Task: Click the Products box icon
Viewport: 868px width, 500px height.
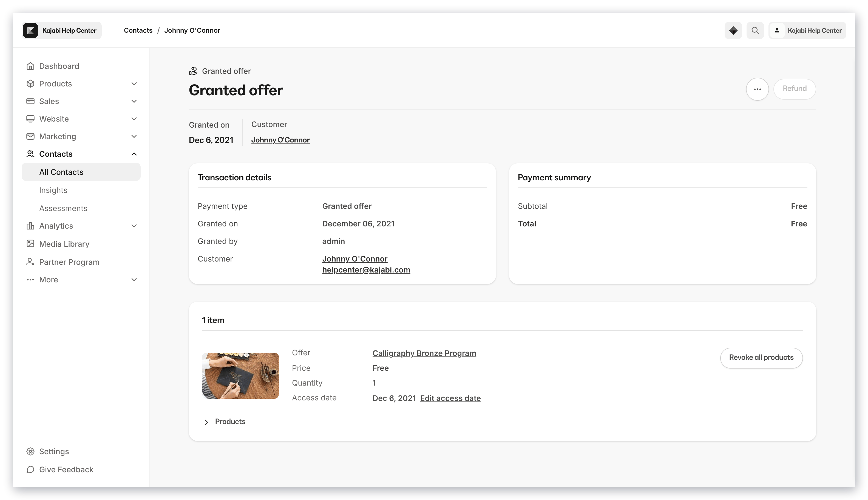Action: click(x=30, y=83)
